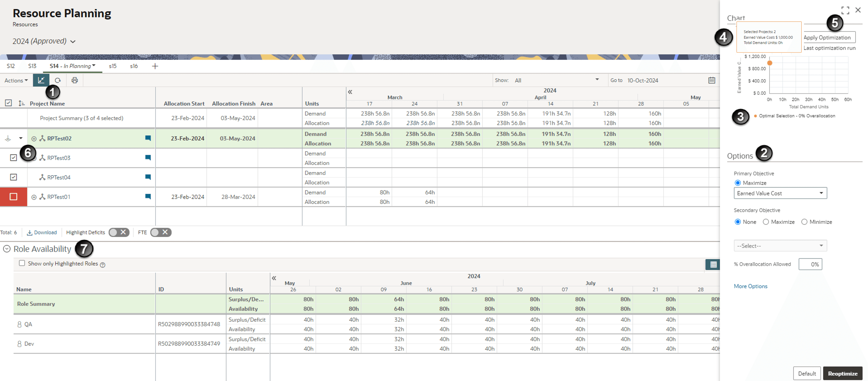Open the Earned Value Cost dropdown
This screenshot has height=381, width=868.
tap(780, 193)
